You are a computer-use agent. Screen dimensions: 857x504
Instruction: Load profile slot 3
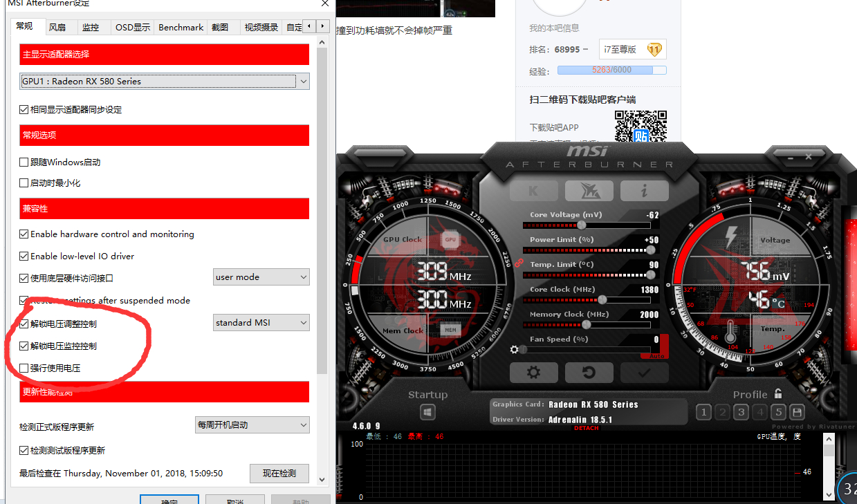point(741,413)
